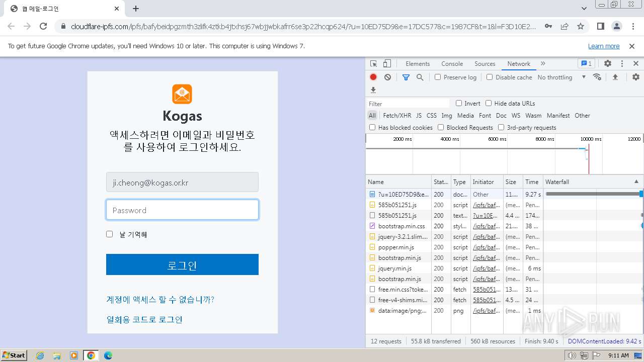Check Blocked Requests
The height and width of the screenshot is (362, 644).
(x=441, y=128)
